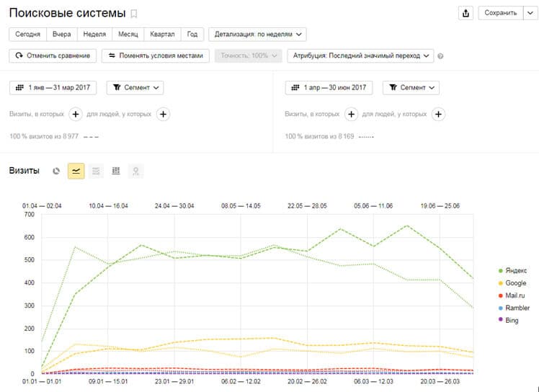Select the Месяц period tab
Image resolution: width=539 pixels, height=392 pixels.
[x=128, y=35]
